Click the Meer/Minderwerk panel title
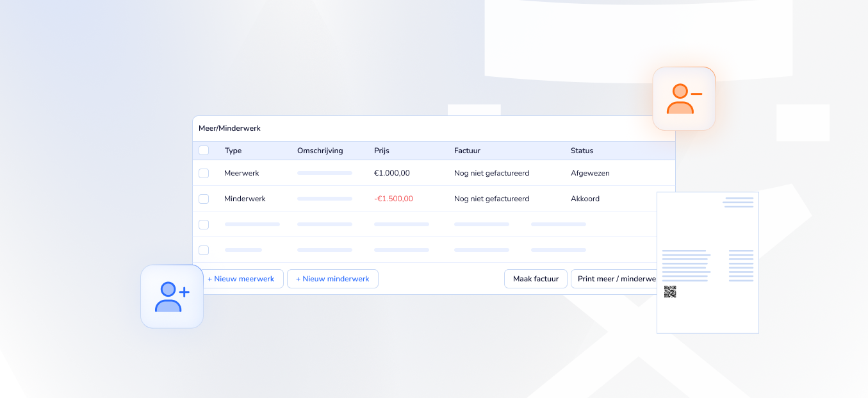The width and height of the screenshot is (868, 398). click(229, 128)
